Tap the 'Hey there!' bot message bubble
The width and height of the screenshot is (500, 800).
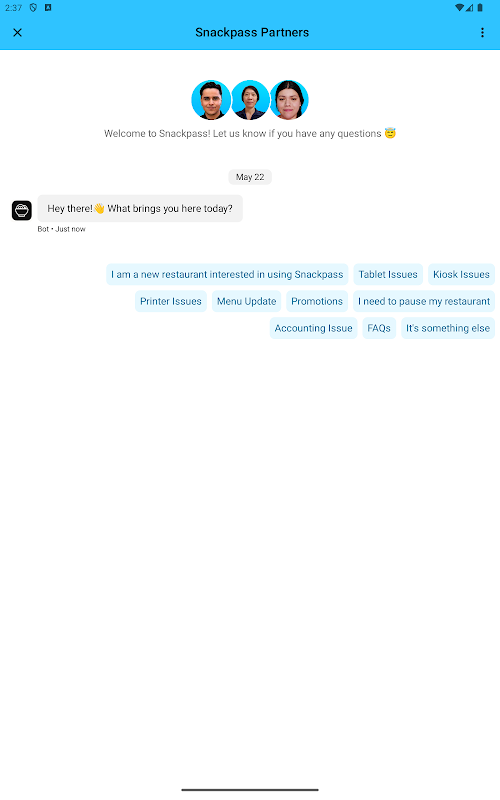point(140,209)
